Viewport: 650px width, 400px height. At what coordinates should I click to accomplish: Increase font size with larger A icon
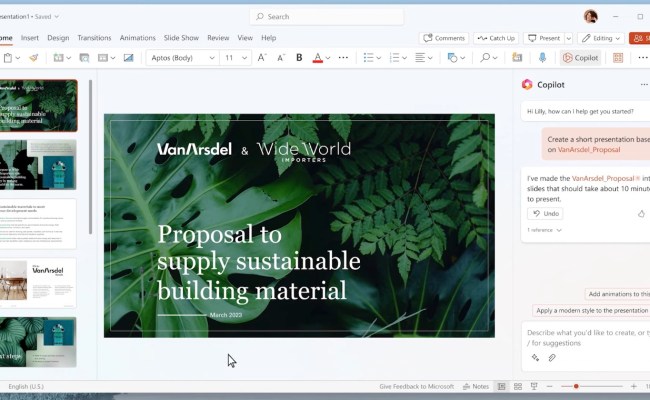pyautogui.click(x=262, y=58)
